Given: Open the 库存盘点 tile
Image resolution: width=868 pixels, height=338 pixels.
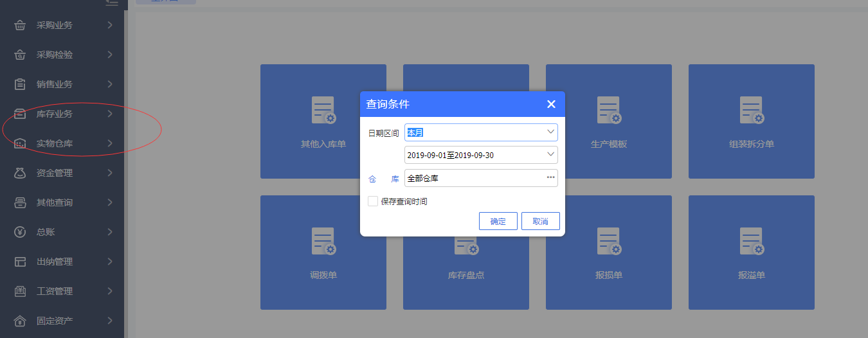Looking at the screenshot, I should (x=466, y=273).
